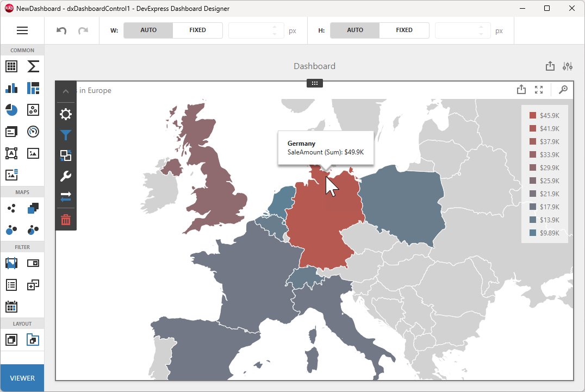
Task: Click the $25.9K legend swatch
Action: [533, 181]
